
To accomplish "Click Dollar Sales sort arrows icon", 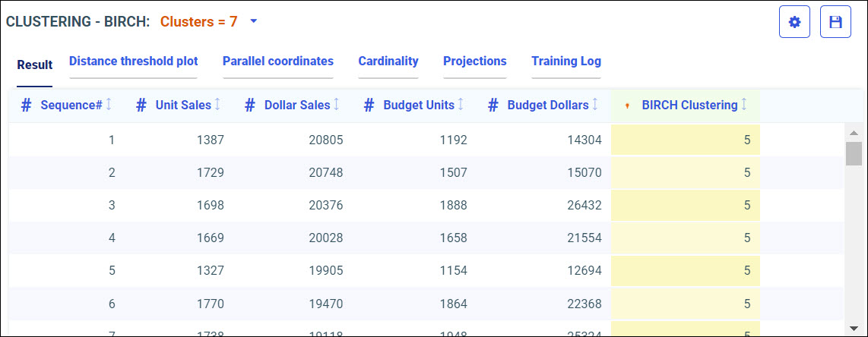I will click(337, 105).
